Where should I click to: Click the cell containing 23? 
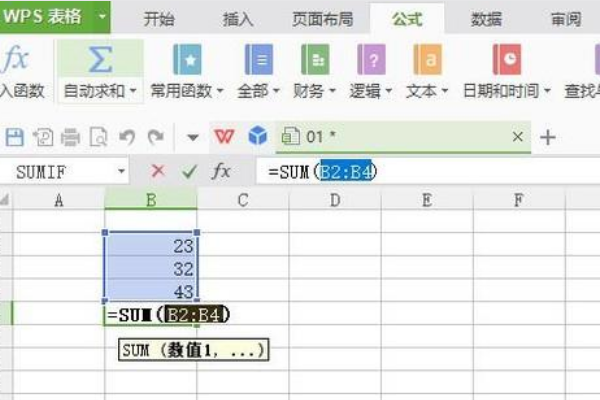click(151, 245)
